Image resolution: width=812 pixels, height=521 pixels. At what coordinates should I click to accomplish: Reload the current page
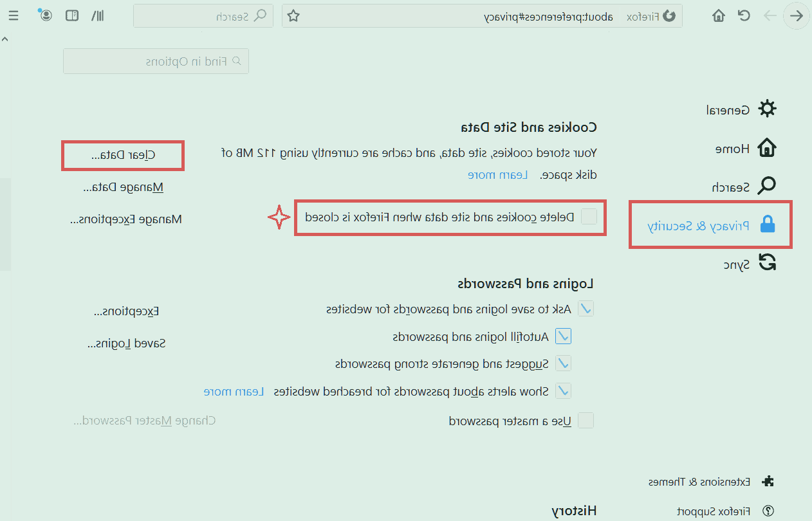744,16
